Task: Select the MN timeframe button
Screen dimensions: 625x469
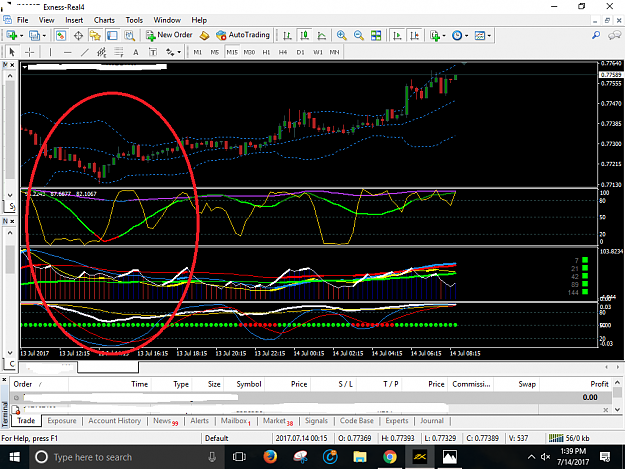Action: coord(334,52)
